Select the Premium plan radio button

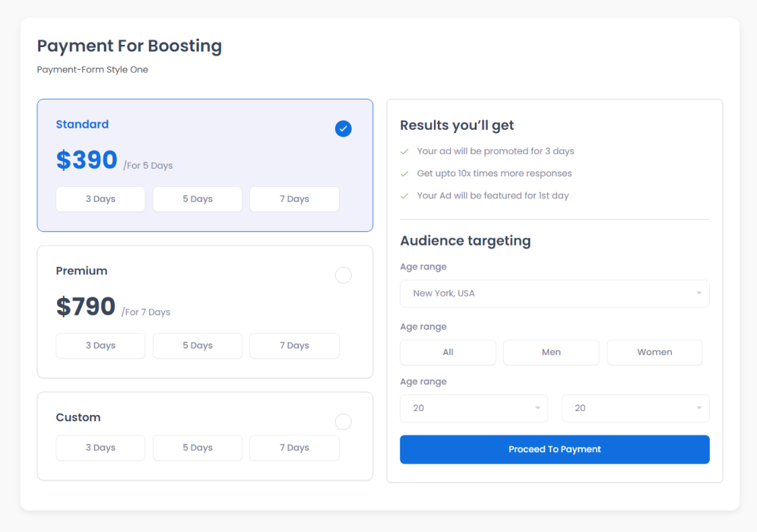click(x=344, y=275)
